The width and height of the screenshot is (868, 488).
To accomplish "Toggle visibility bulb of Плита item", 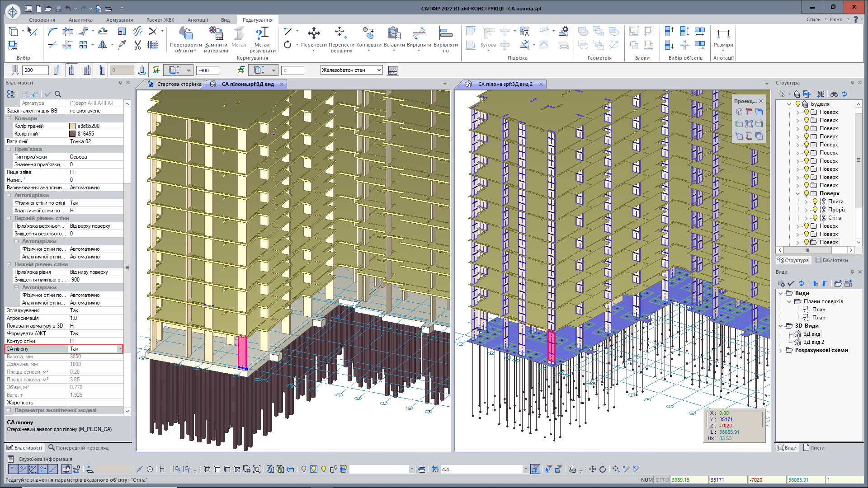I will [815, 202].
